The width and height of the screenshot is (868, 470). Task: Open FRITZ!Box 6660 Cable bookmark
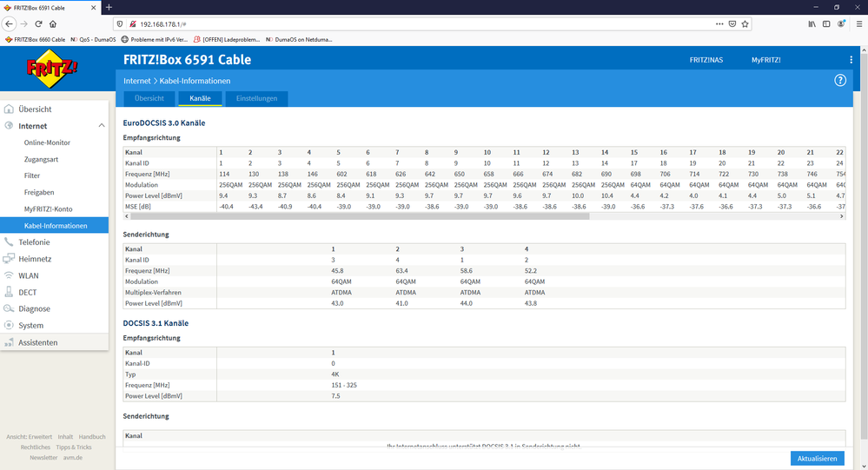[35, 39]
